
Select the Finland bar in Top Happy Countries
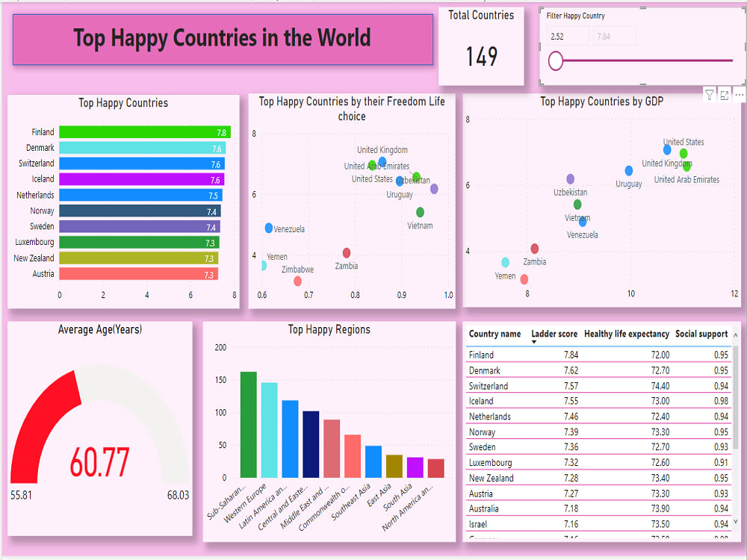[x=142, y=131]
